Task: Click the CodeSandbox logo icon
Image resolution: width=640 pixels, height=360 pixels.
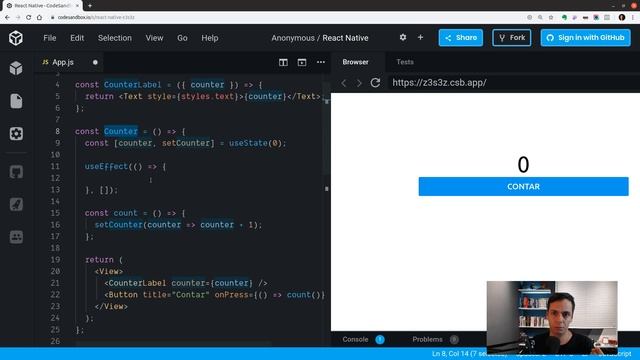Action: click(x=16, y=38)
